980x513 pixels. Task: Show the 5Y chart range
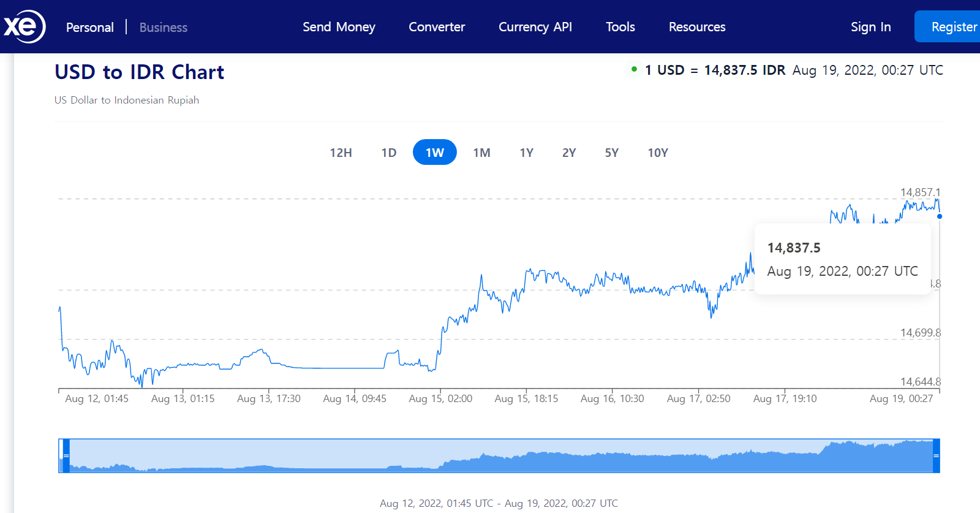point(611,153)
